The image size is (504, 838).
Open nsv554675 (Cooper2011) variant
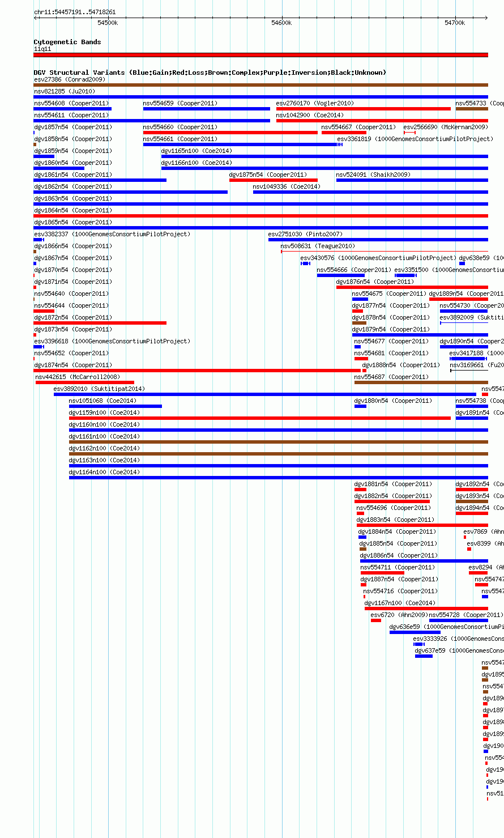click(x=389, y=293)
